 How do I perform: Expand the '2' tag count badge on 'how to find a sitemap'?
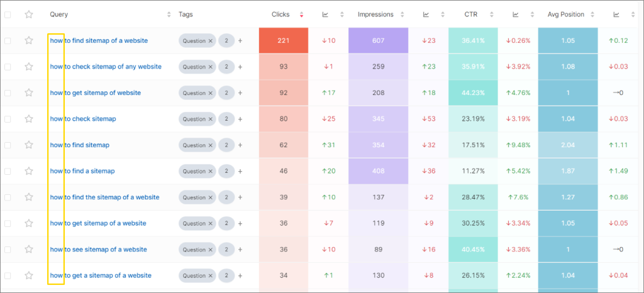[x=226, y=171]
